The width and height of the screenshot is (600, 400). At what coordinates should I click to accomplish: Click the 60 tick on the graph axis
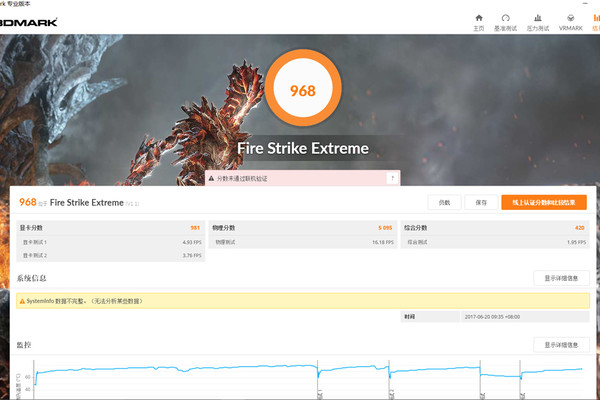(x=28, y=377)
